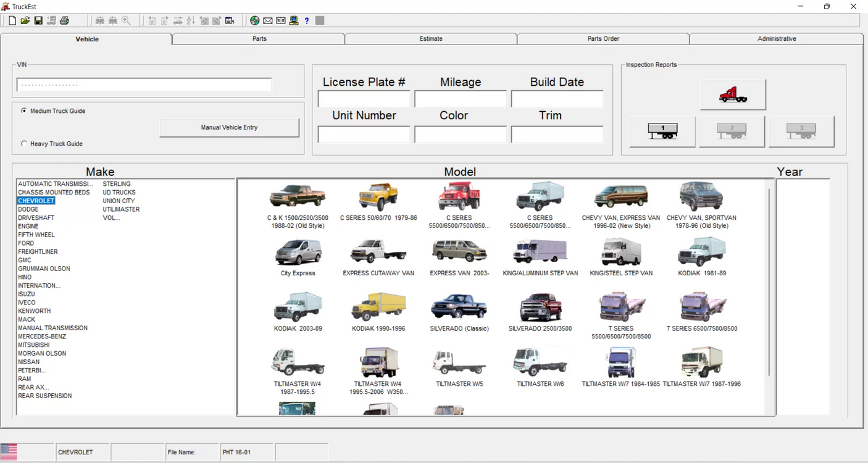This screenshot has height=463, width=868.
Task: Switch to the Estimate tab
Action: coord(430,38)
